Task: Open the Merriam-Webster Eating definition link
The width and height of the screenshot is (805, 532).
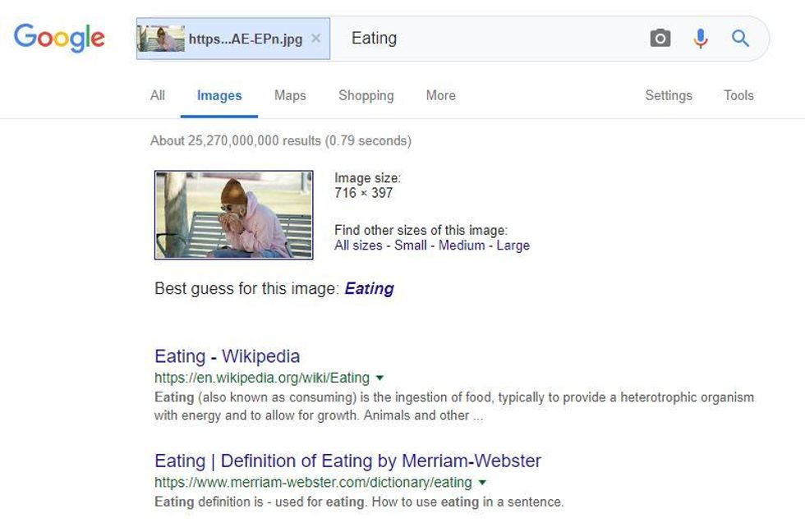Action: [347, 461]
